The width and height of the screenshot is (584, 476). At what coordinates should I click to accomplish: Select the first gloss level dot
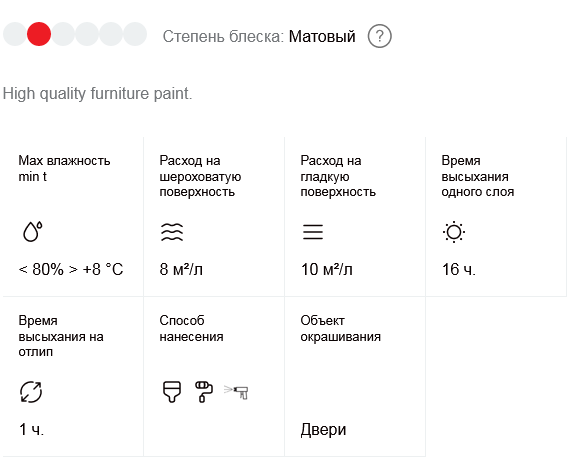coord(15,34)
